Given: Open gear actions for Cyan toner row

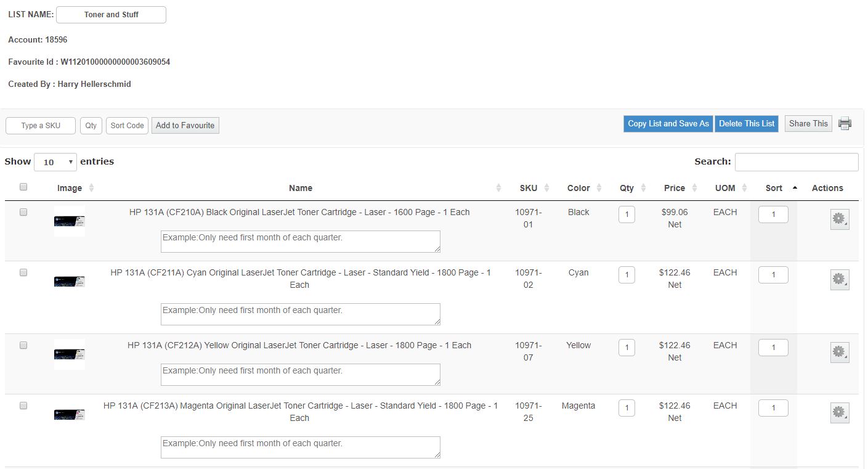Looking at the screenshot, I should point(840,280).
